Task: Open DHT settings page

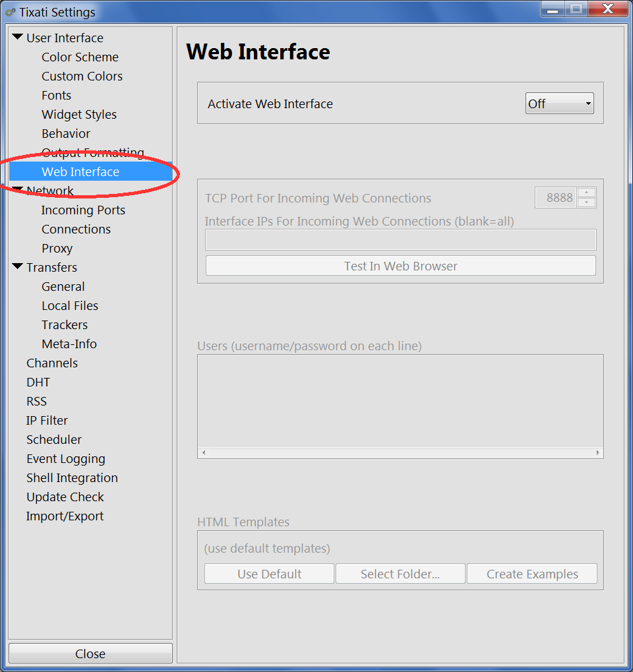Action: point(38,382)
